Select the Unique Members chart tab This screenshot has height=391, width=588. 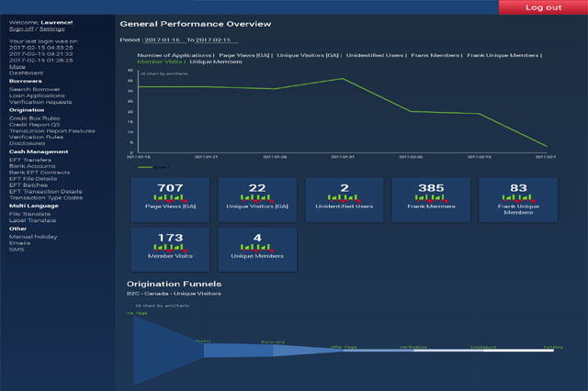(210, 61)
